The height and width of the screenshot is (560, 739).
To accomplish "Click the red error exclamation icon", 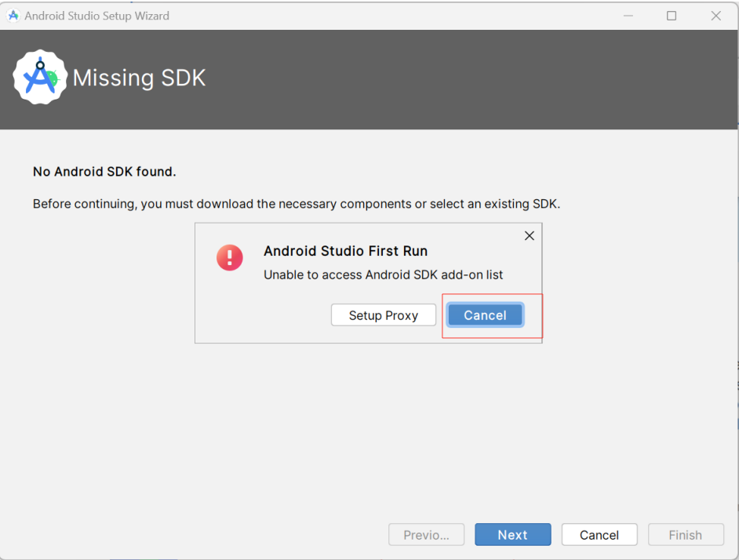I will point(230,257).
